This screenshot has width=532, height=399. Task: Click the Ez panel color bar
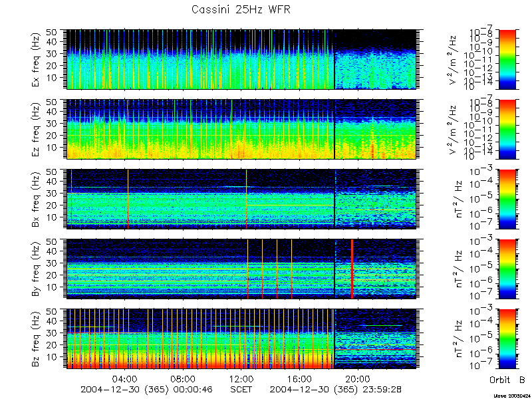coord(507,129)
